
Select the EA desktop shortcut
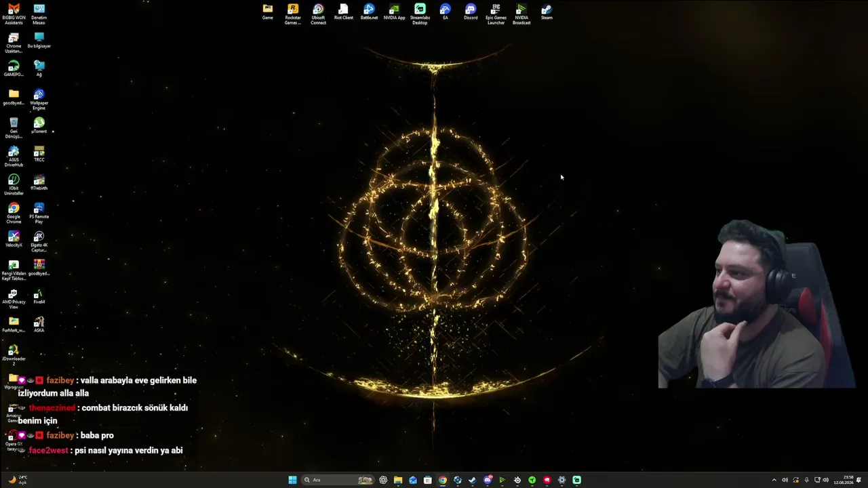445,12
